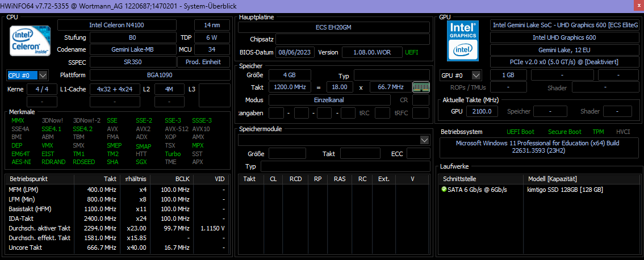Click the Secure Boot indicator
This screenshot has height=260, width=644.
tap(564, 132)
